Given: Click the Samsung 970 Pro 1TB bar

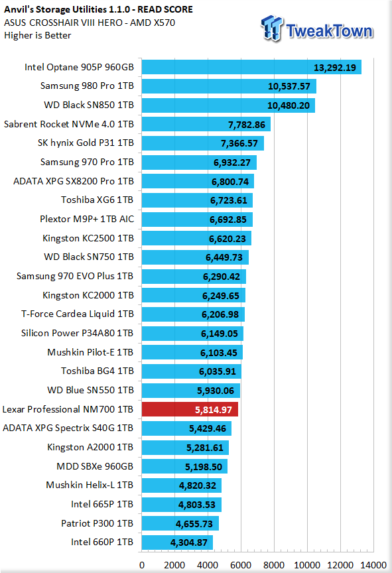Looking at the screenshot, I should pos(199,162).
